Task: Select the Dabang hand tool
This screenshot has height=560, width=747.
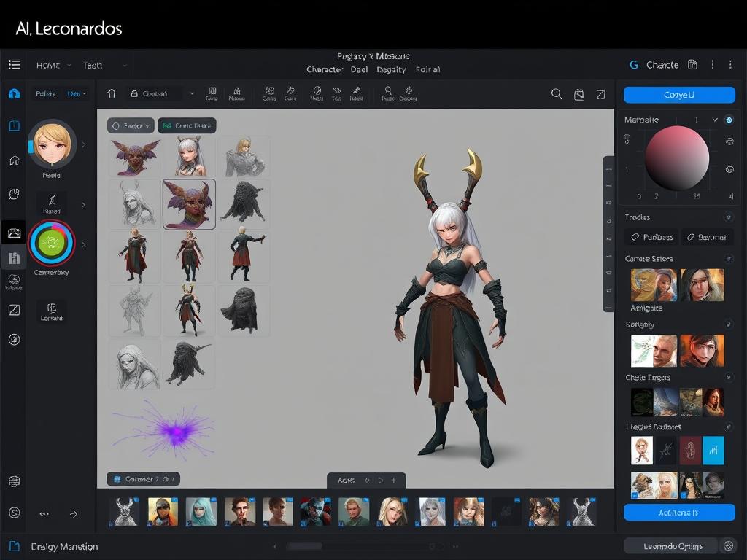Action: [409, 93]
